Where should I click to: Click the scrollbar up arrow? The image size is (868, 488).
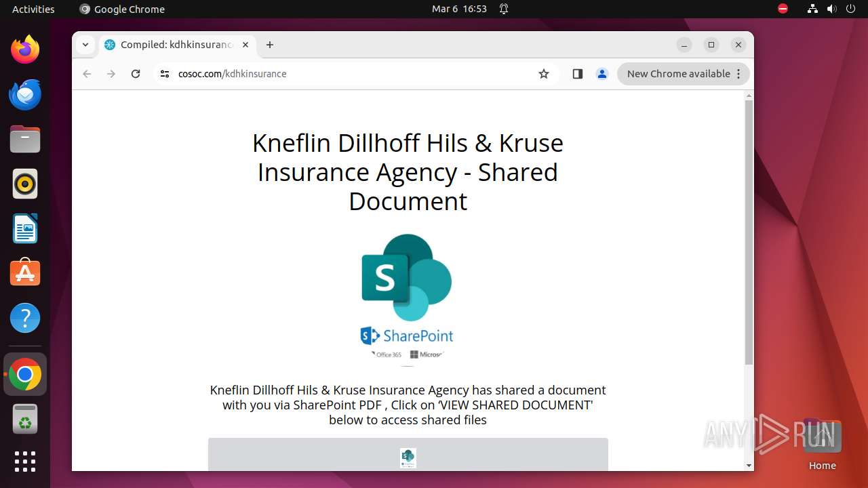click(x=749, y=95)
